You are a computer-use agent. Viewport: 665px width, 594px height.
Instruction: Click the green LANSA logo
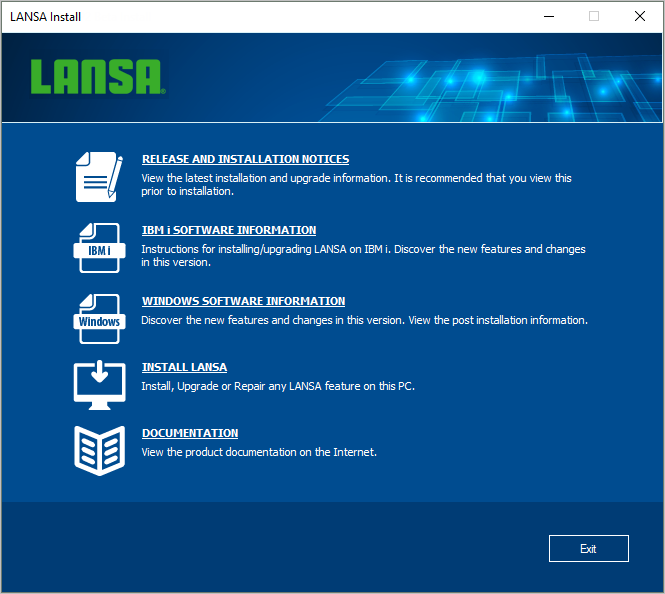coord(98,76)
